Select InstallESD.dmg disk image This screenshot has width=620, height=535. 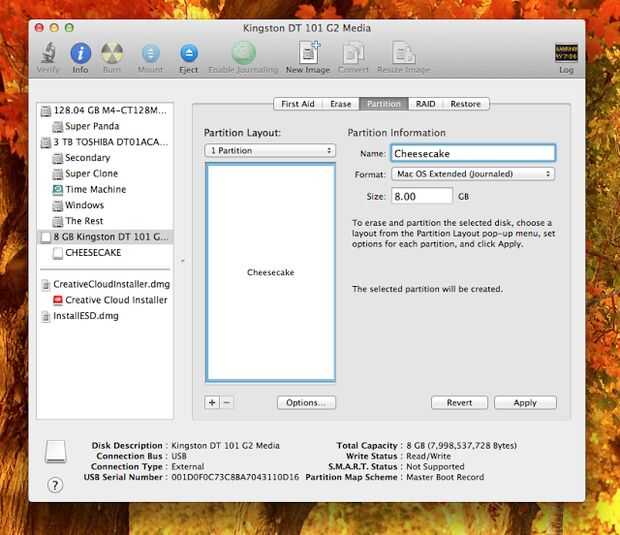(x=105, y=316)
